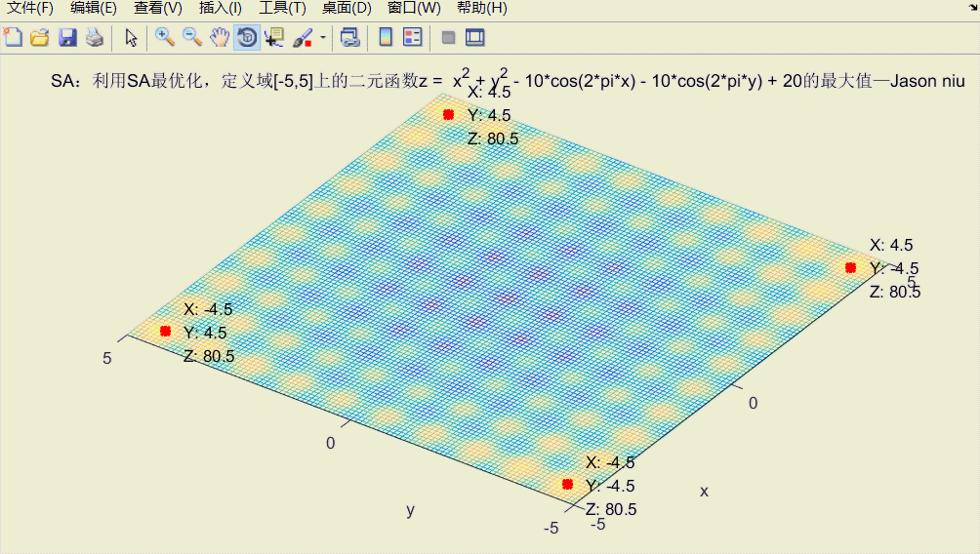Screen dimensions: 980x554
Task: Select red data marker at X 4.5, Y -4.5
Action: click(850, 267)
